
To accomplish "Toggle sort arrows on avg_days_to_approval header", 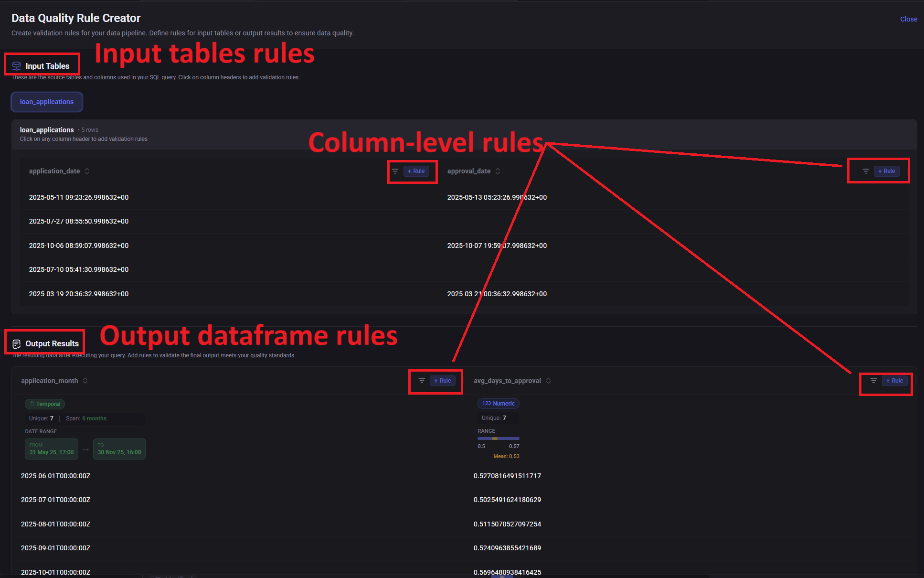I will (548, 381).
